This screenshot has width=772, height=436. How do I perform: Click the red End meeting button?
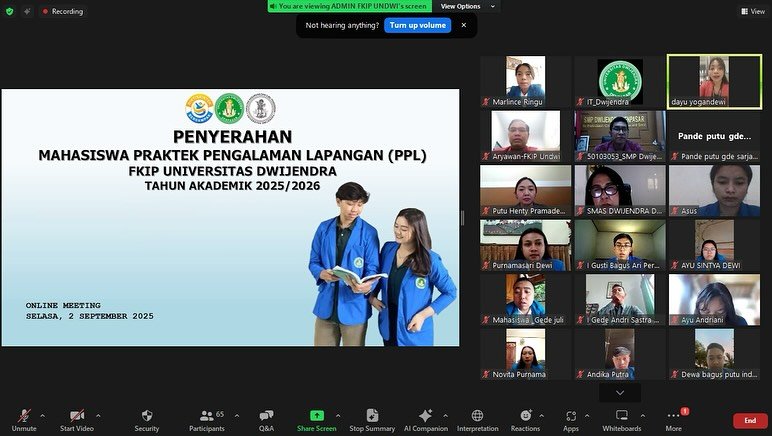tap(750, 421)
